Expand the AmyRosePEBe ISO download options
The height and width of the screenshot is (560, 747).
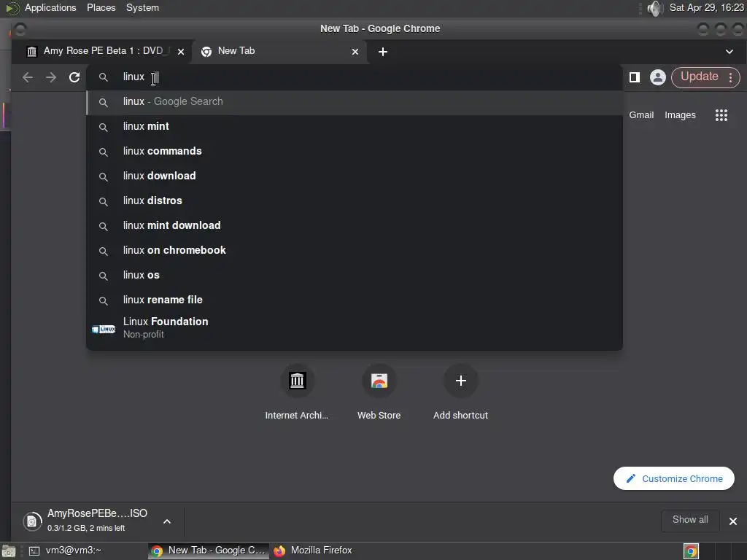167,521
